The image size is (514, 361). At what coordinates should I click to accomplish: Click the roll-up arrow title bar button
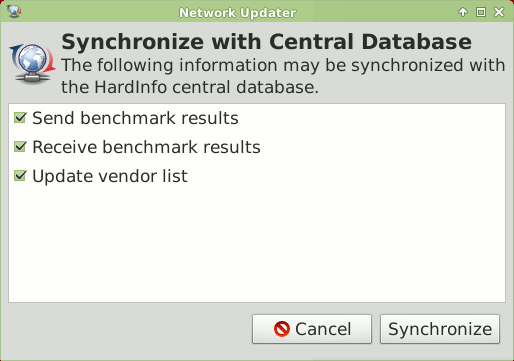click(x=463, y=12)
